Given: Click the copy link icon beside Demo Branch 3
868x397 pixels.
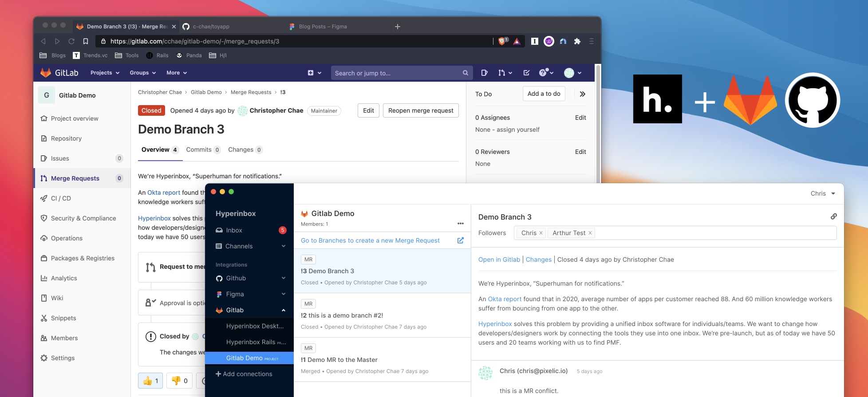Looking at the screenshot, I should [x=833, y=216].
